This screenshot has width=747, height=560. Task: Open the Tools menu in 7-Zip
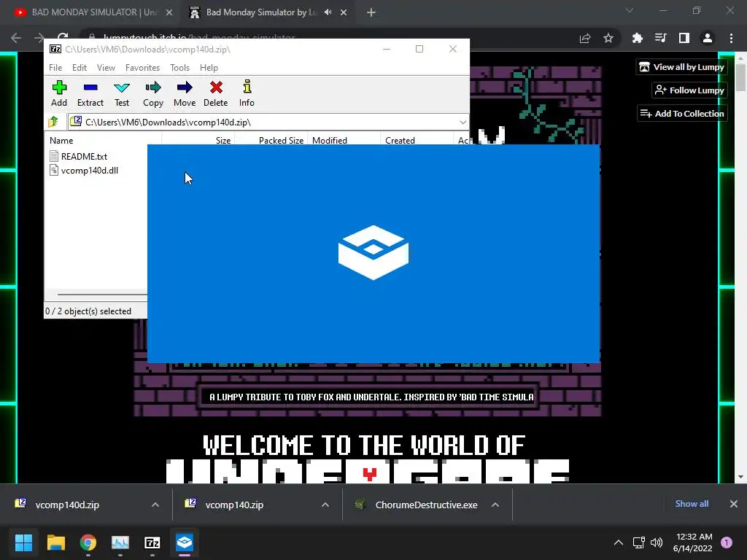pos(179,68)
